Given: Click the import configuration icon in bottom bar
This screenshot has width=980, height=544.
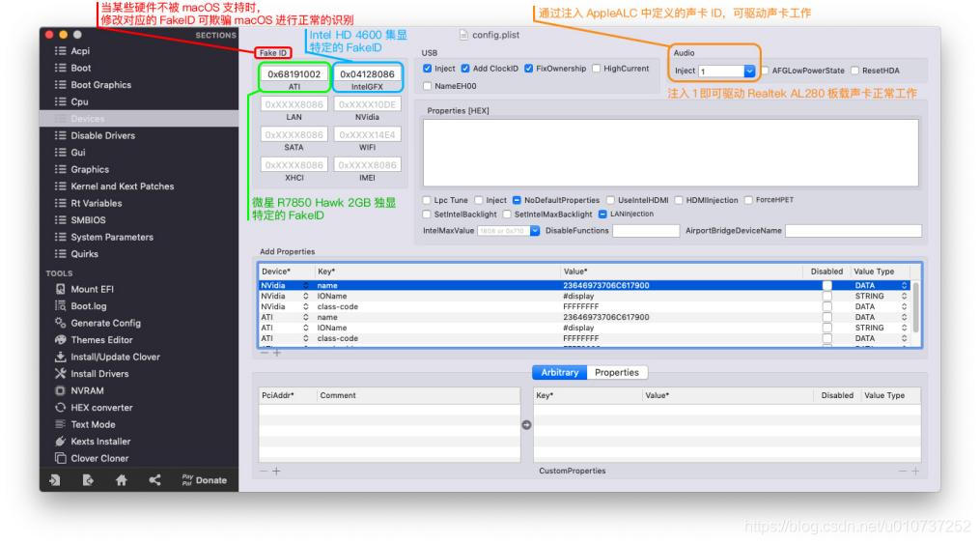Looking at the screenshot, I should 55,479.
